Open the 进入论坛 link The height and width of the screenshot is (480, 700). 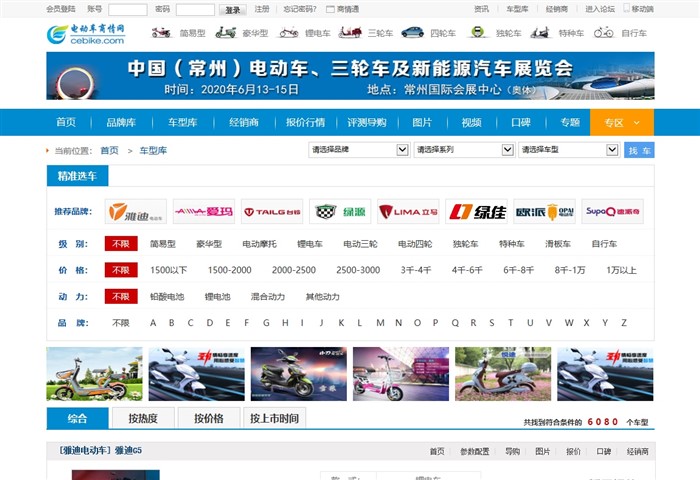[600, 9]
